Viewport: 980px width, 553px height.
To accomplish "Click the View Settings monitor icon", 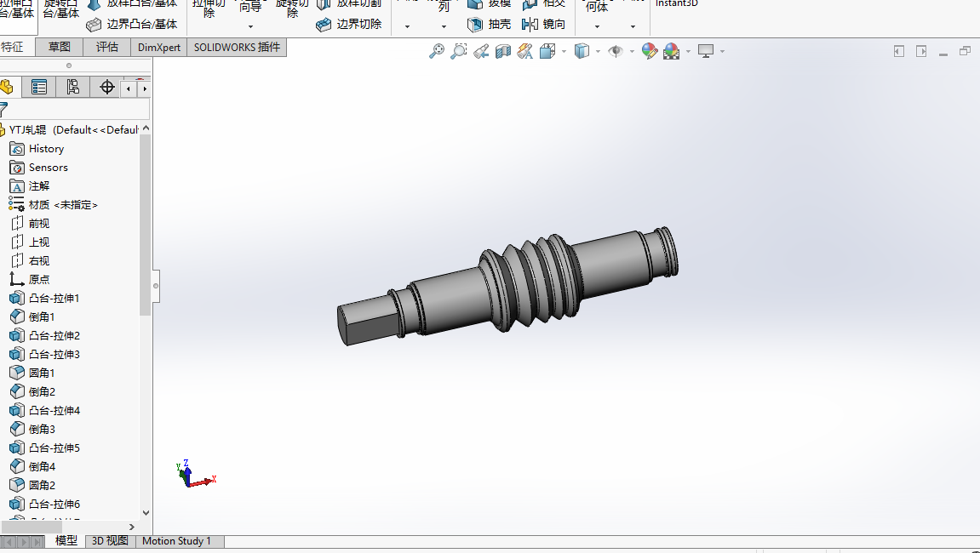I will click(706, 51).
